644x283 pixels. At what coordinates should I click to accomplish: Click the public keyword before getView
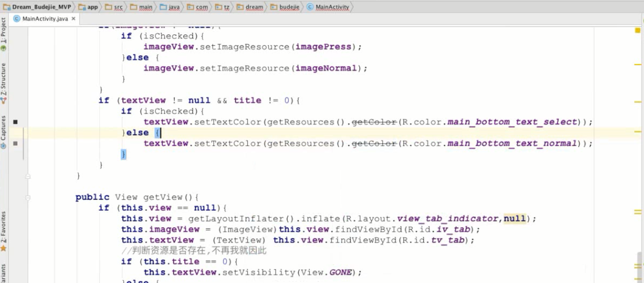click(x=92, y=197)
